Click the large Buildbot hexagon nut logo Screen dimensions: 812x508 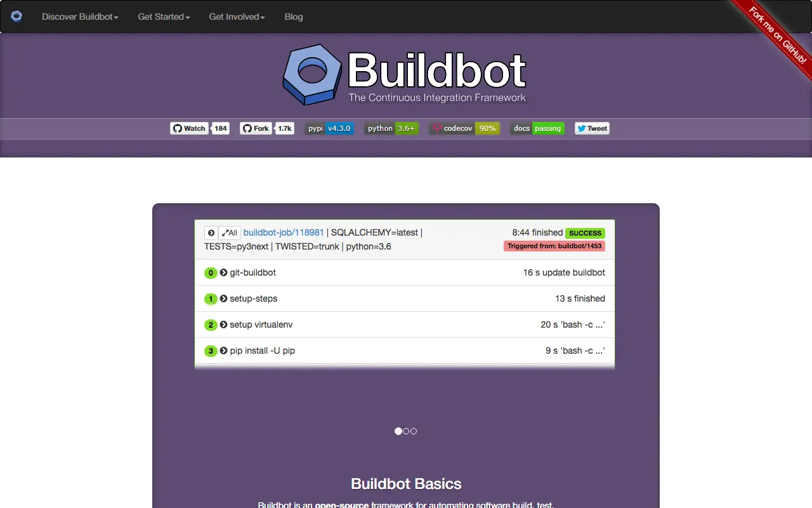312,74
